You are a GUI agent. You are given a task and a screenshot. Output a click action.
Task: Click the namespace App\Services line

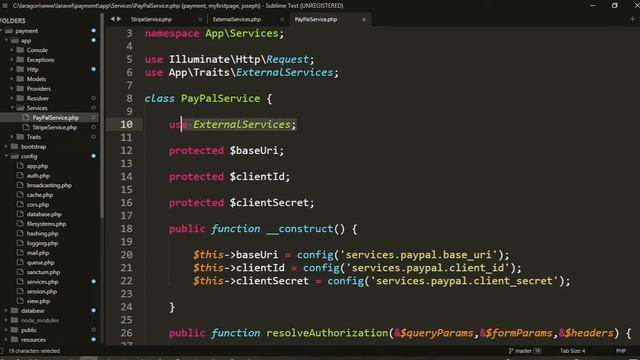pos(214,33)
